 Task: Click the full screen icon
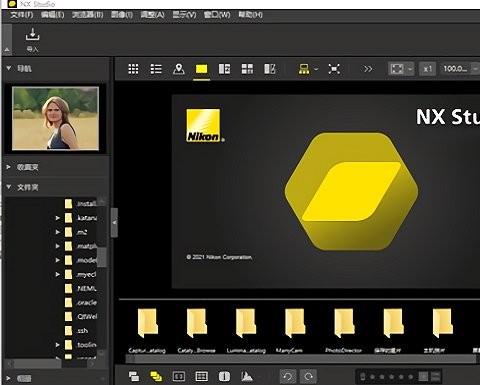click(334, 69)
